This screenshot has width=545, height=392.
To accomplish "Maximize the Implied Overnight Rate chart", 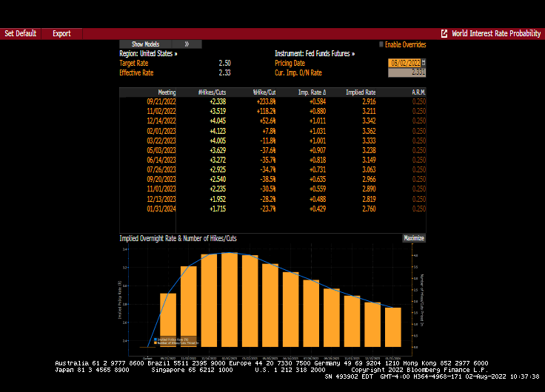I will (x=414, y=238).
